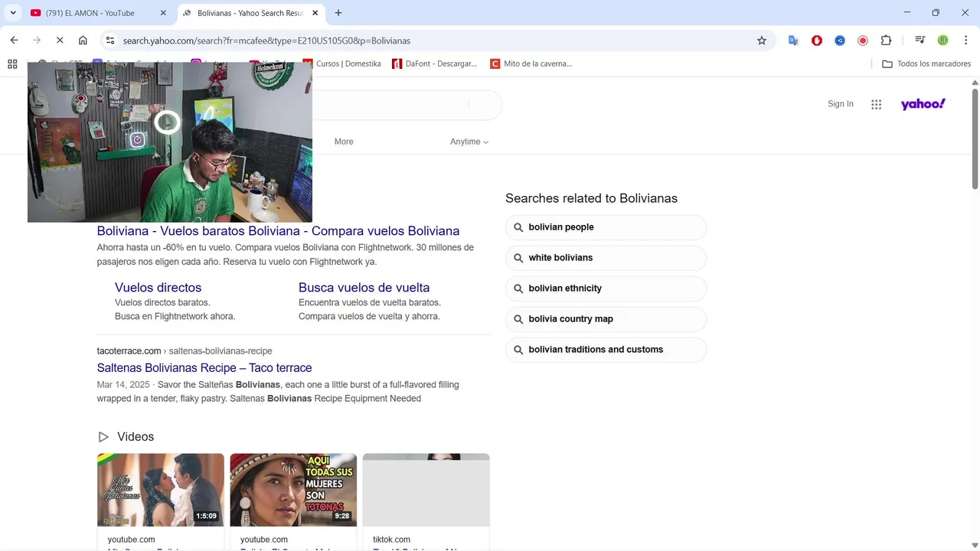Open the tab search chevron

(13, 13)
